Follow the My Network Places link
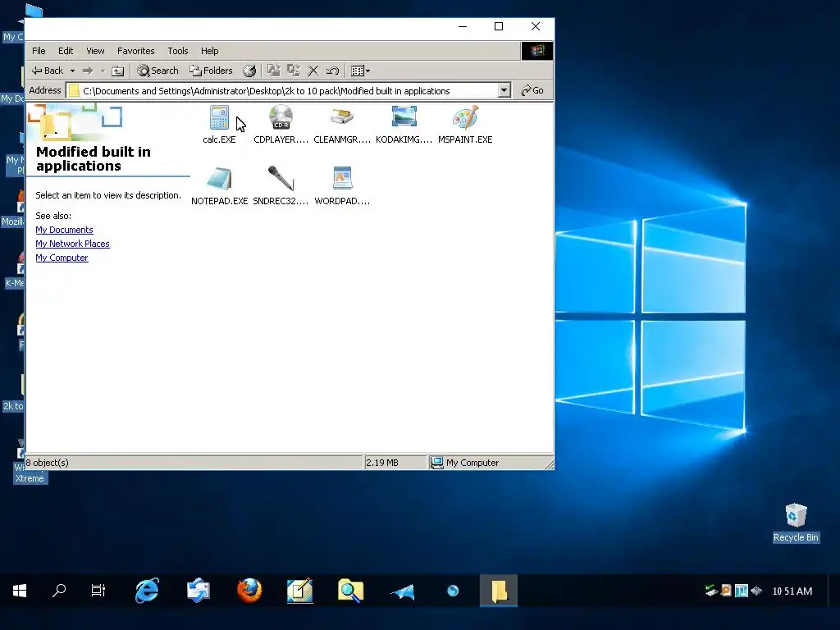The height and width of the screenshot is (630, 840). pos(72,244)
